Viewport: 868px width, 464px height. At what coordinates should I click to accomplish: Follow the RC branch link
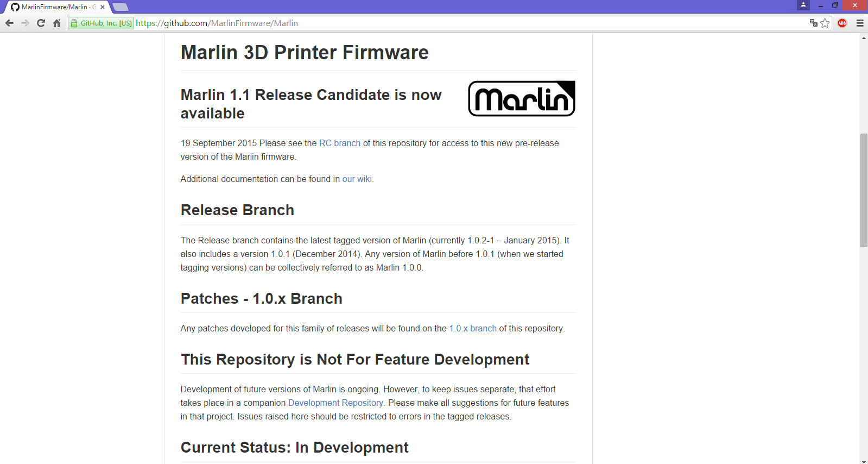[x=340, y=143]
